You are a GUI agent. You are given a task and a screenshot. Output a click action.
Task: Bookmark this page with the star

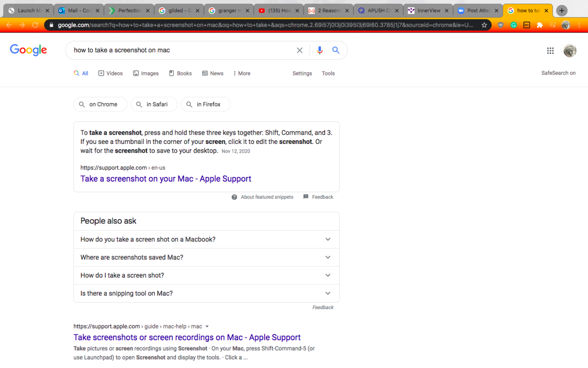point(484,25)
